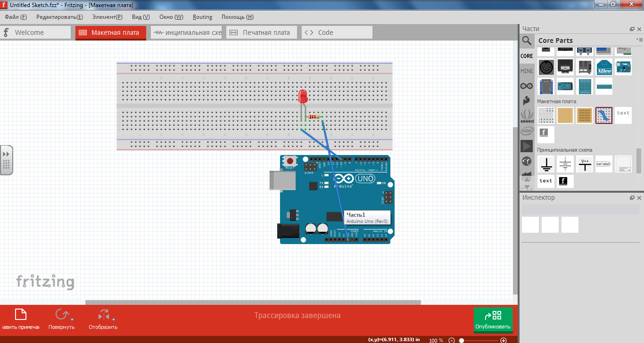Select the small breadboard part thumbnail
The height and width of the screenshot is (343, 644).
click(546, 115)
